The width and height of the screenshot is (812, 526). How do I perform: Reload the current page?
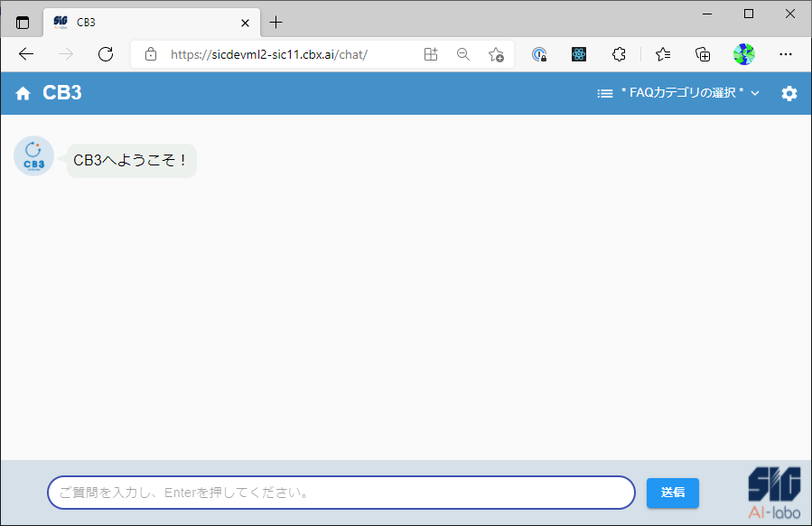pos(106,54)
